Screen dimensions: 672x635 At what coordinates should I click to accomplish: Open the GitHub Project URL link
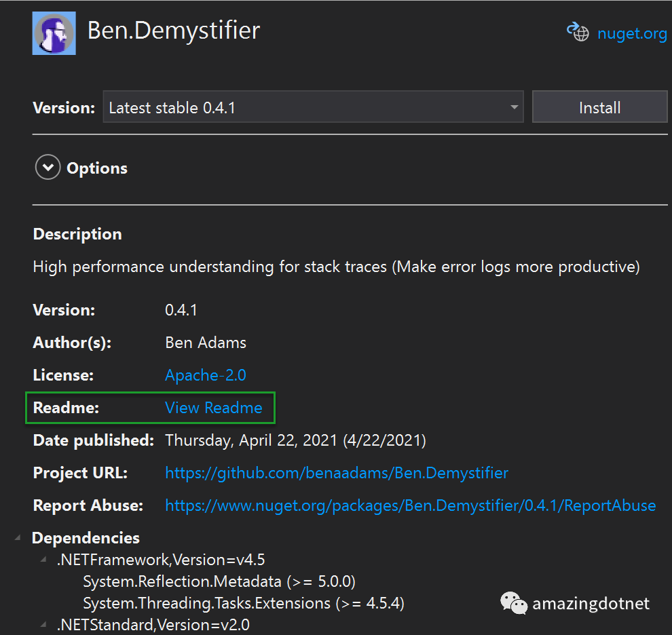coord(337,473)
